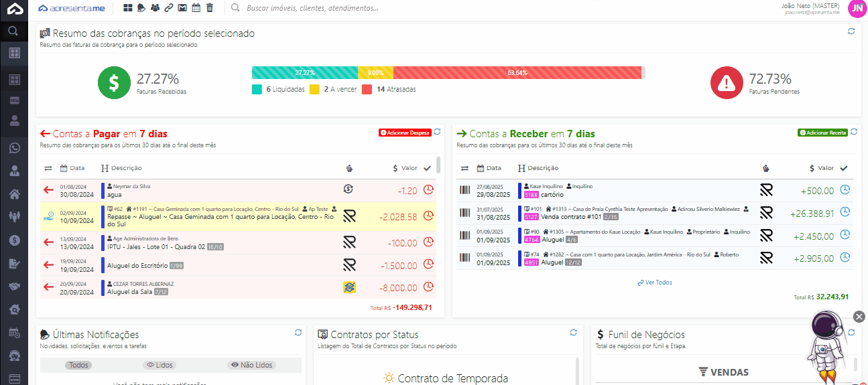
Task: Sort Contas a Receber by Data column
Action: pos(489,168)
